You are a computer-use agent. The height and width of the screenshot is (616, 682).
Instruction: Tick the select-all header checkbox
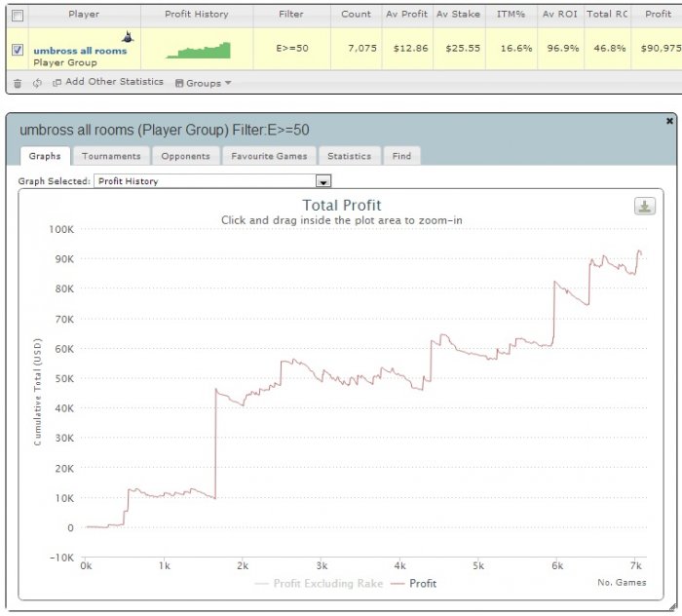(x=18, y=17)
